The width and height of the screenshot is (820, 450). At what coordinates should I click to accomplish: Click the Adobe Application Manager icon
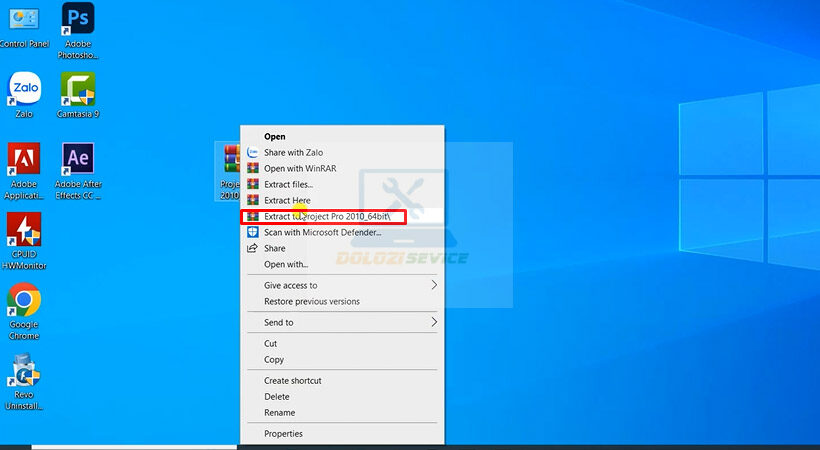[24, 160]
